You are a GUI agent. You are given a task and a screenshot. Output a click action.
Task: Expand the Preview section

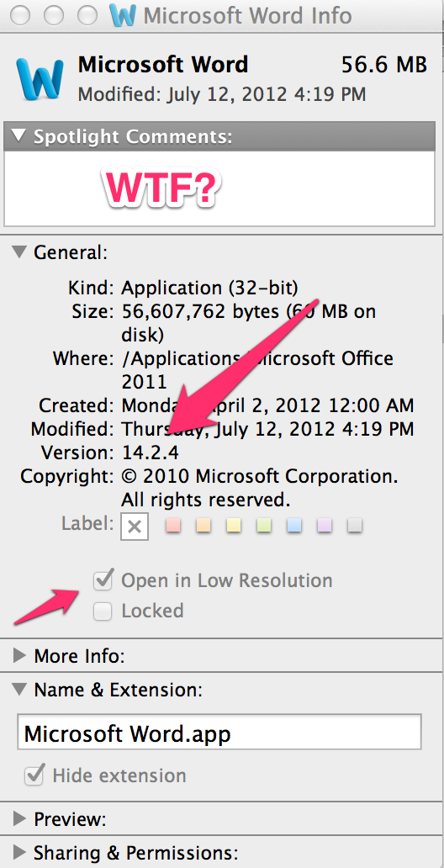20,818
